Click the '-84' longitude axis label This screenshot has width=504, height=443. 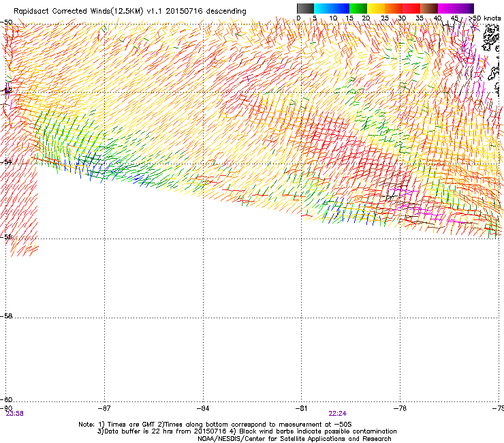[x=203, y=408]
